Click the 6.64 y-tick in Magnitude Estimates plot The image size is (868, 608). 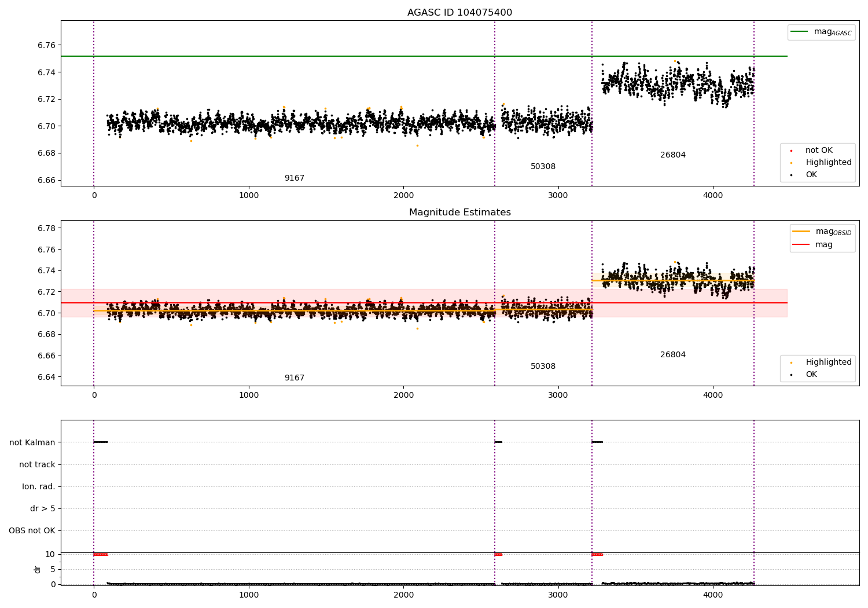pos(46,377)
